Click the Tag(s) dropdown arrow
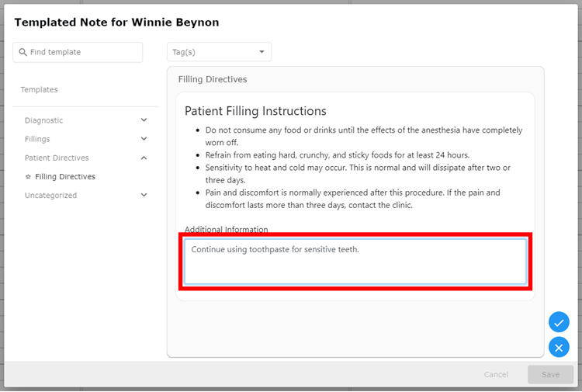Image resolution: width=582 pixels, height=392 pixels. click(x=262, y=52)
